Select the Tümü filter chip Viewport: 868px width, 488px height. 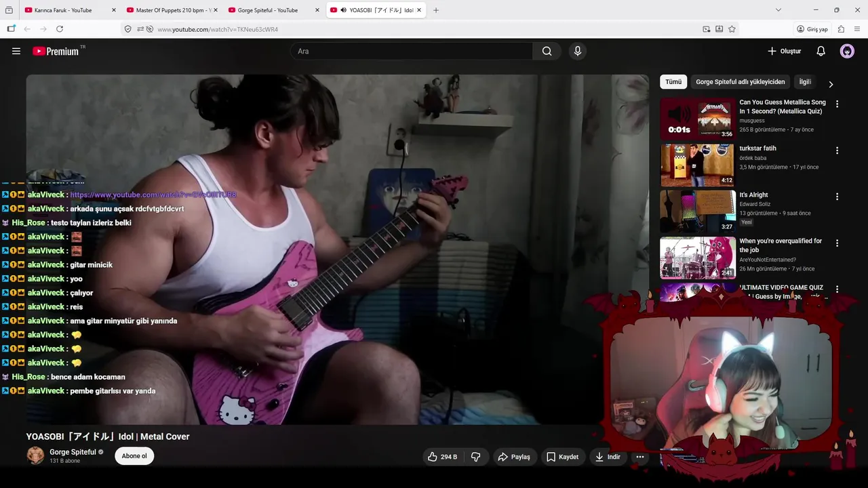pyautogui.click(x=673, y=82)
